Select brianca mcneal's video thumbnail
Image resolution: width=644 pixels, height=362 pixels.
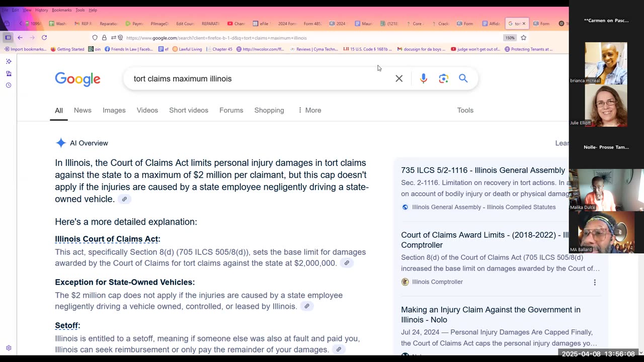pyautogui.click(x=606, y=63)
